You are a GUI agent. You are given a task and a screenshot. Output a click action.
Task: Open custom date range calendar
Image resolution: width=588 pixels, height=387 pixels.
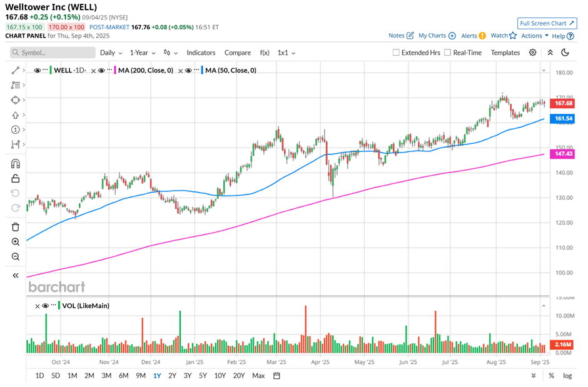coord(276,375)
